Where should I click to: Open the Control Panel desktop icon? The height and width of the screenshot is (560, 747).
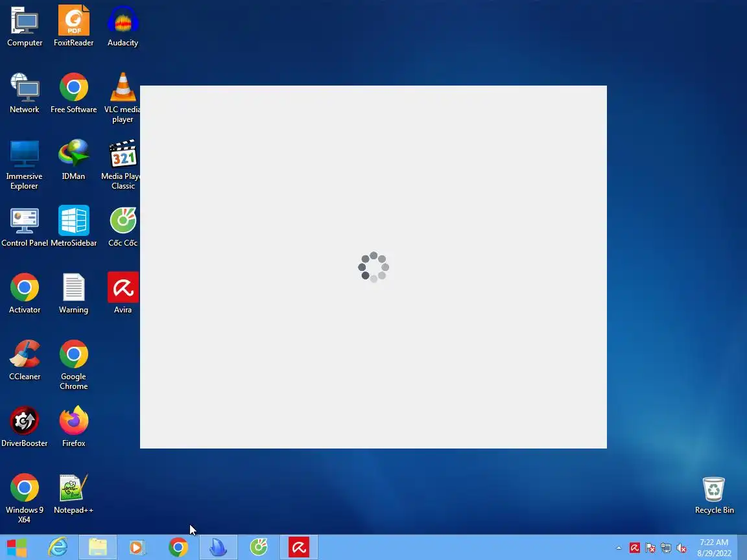click(25, 226)
